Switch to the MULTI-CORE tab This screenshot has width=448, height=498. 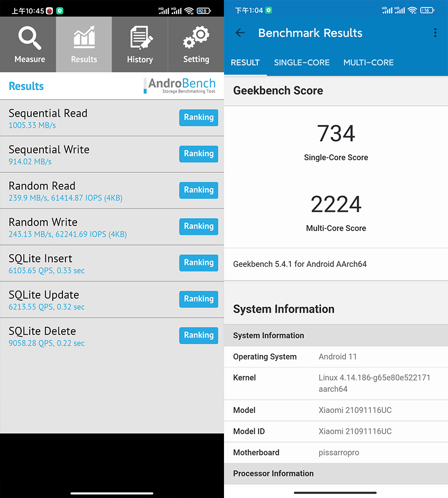[368, 62]
